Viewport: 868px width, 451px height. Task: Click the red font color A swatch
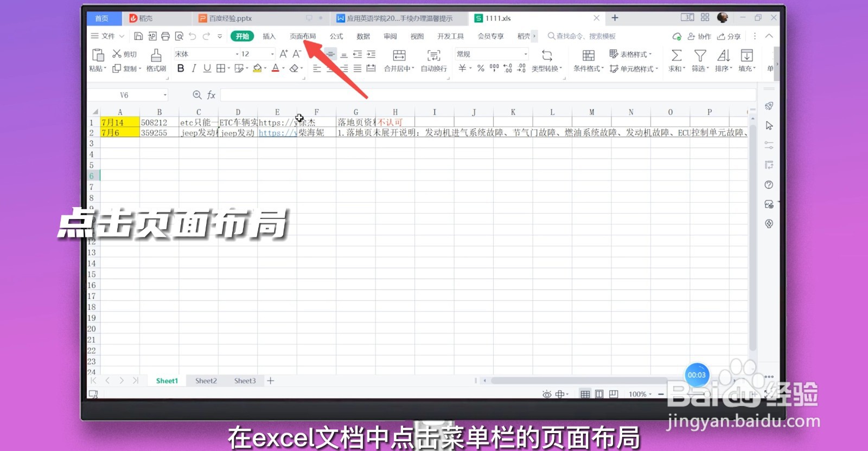pos(276,68)
